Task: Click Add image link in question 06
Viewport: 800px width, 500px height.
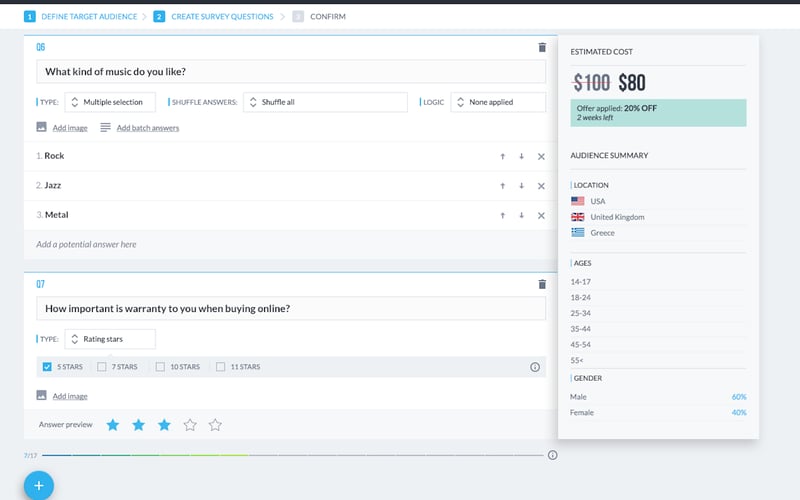Action: [70, 128]
